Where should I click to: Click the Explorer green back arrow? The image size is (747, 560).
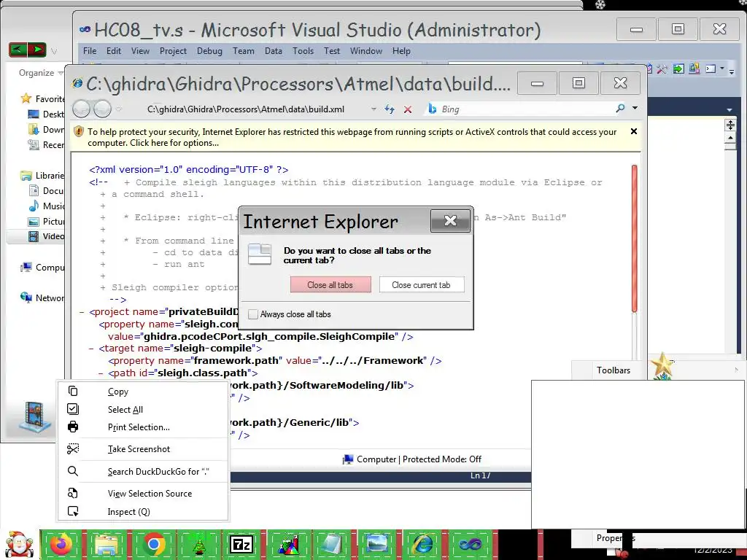click(18, 49)
